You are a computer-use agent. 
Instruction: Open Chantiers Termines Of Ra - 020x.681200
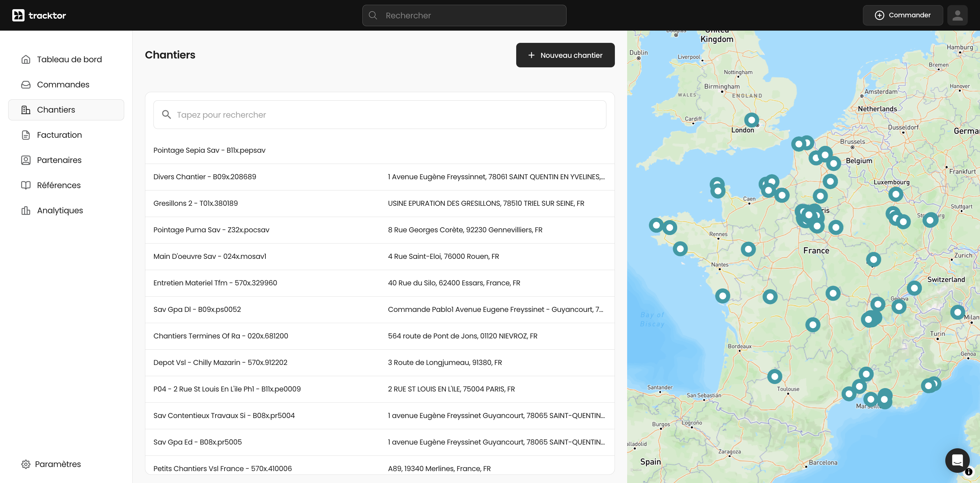point(380,336)
